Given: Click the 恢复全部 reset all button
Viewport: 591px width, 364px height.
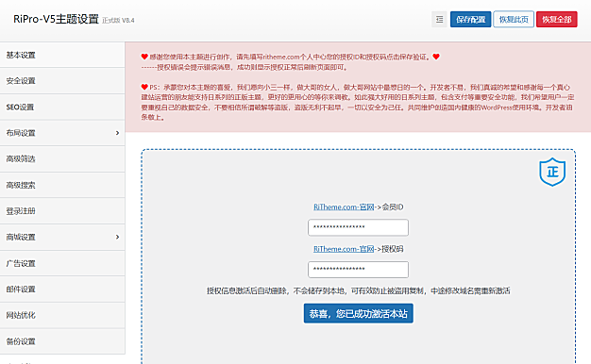Looking at the screenshot, I should point(557,19).
